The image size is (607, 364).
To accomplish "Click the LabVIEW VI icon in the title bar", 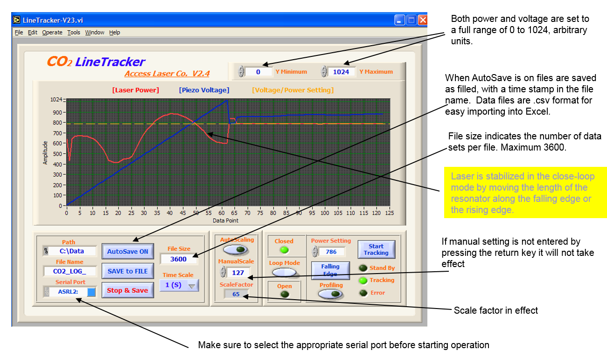I will coord(16,20).
